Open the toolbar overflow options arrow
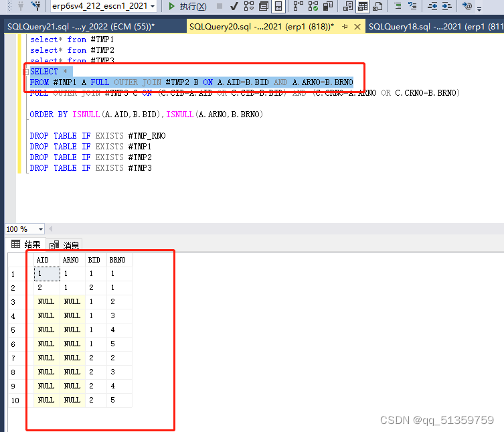The image size is (504, 432). coord(479,9)
